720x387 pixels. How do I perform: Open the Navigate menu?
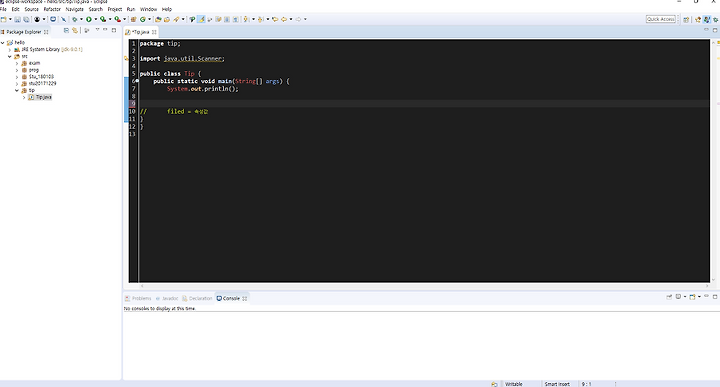tap(74, 9)
